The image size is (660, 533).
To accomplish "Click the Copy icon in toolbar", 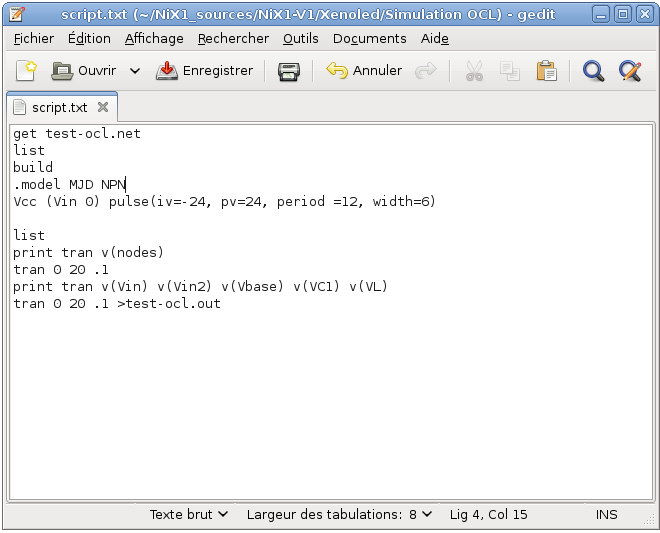I will click(x=510, y=71).
